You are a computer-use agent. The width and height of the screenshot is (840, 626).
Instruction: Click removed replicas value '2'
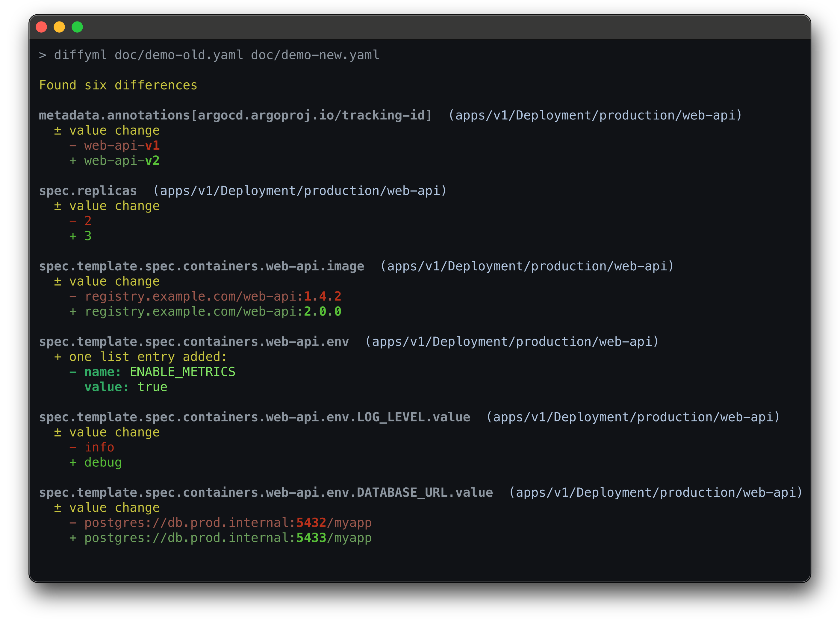pyautogui.click(x=88, y=221)
